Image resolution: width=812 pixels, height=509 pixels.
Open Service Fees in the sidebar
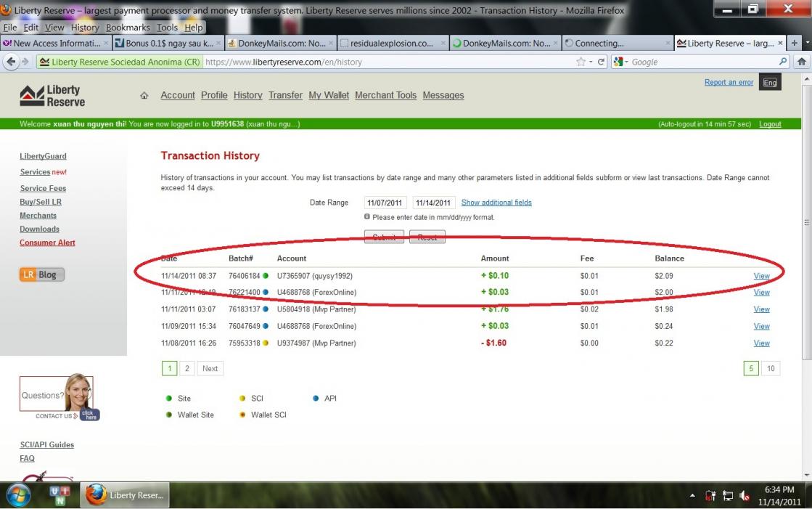43,188
